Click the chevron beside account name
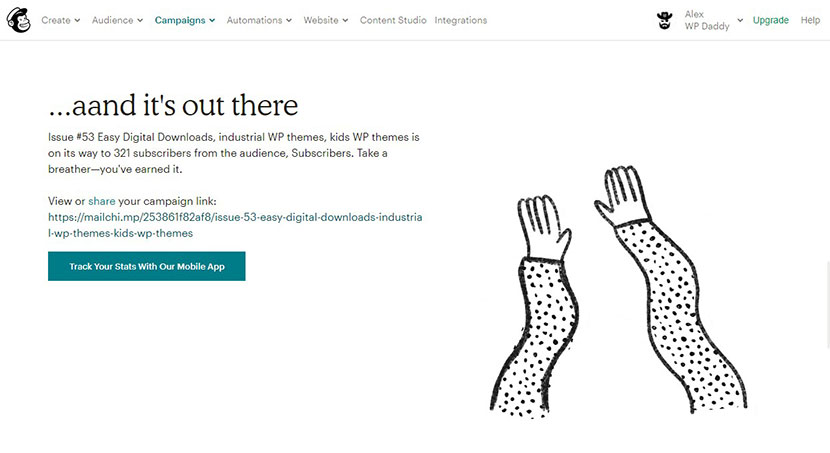 [740, 20]
